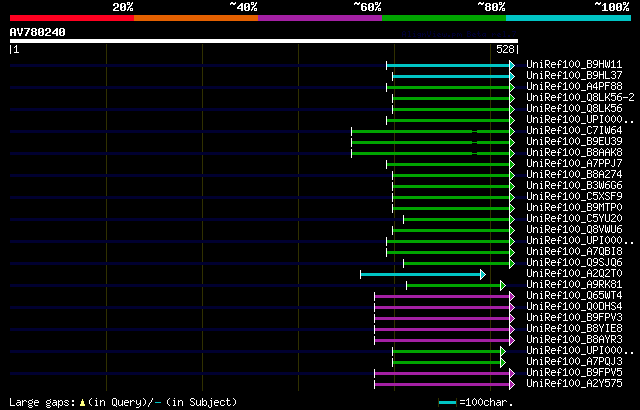This screenshot has width=640, height=410.
Task: Select the UniRef100_B8AAK8 label
Action: click(574, 153)
